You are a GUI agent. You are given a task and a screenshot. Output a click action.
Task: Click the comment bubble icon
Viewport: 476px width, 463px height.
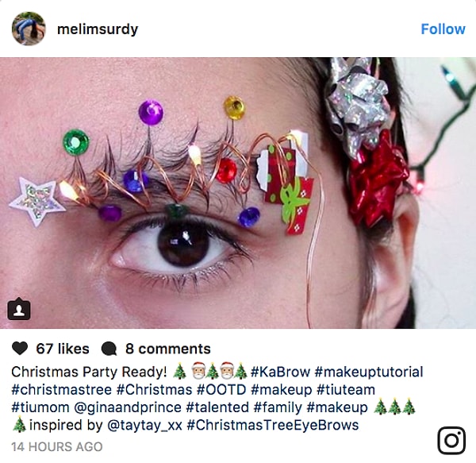(x=109, y=349)
